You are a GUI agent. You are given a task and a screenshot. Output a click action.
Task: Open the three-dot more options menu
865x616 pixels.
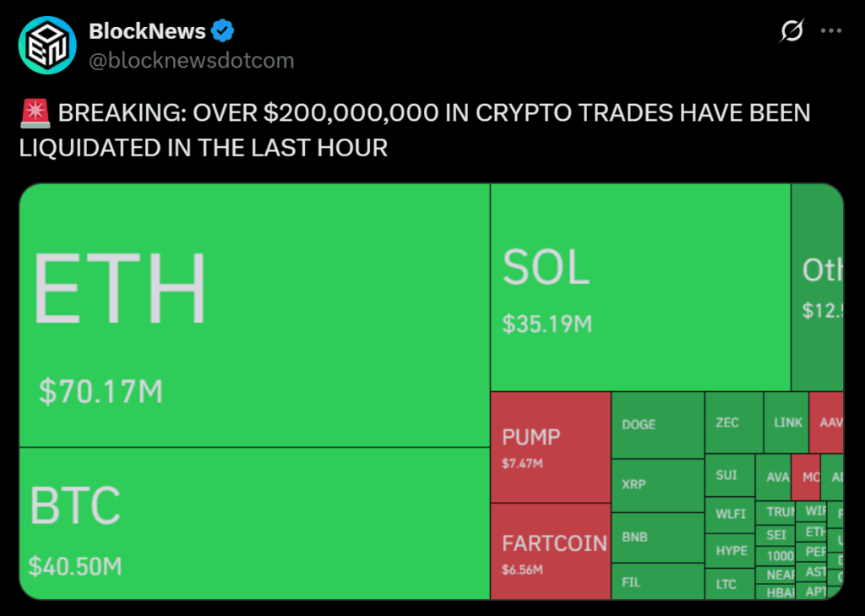coord(832,32)
